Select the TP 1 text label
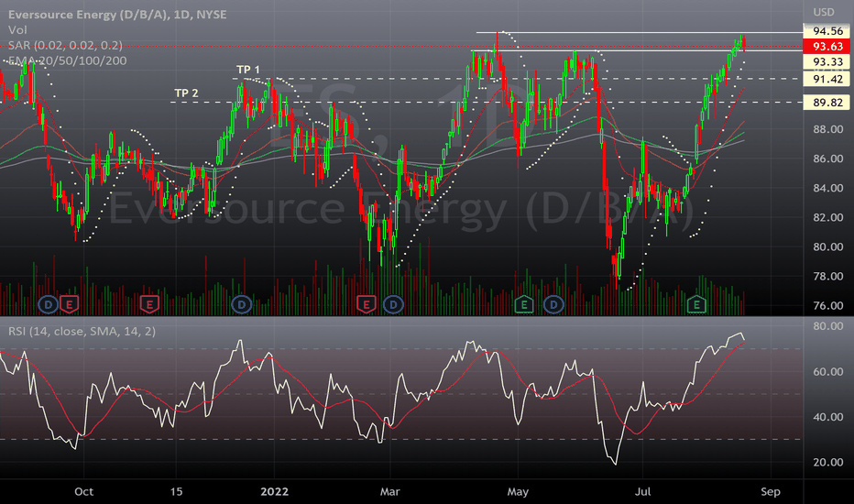Image resolution: width=854 pixels, height=504 pixels. pos(247,70)
